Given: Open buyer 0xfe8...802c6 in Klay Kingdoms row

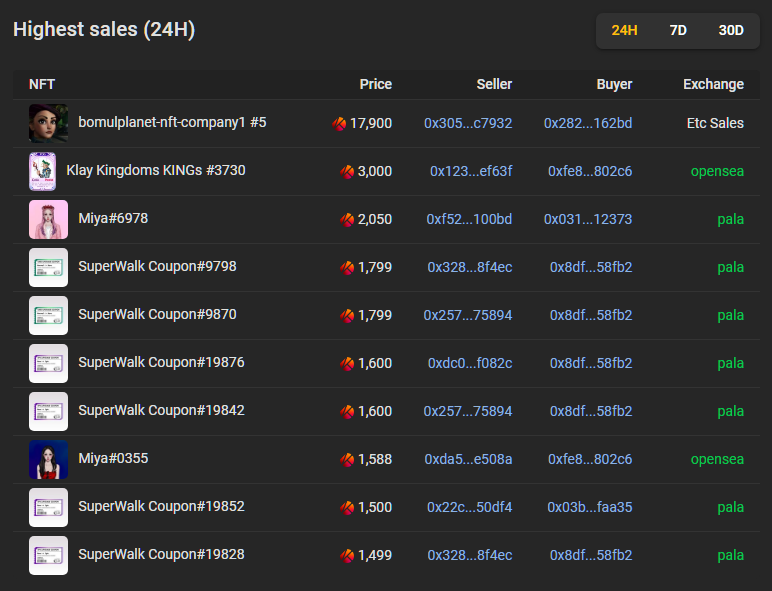Looking at the screenshot, I should [x=590, y=171].
